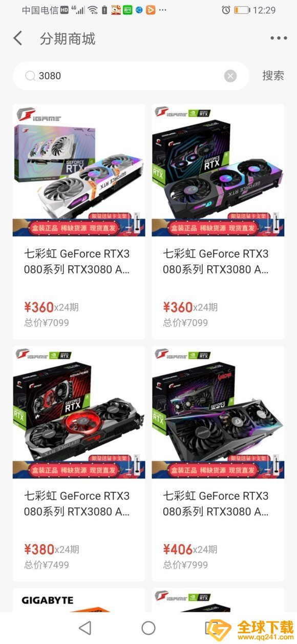Tap the Android home circle button
This screenshot has width=297, height=644.
[x=148, y=628]
